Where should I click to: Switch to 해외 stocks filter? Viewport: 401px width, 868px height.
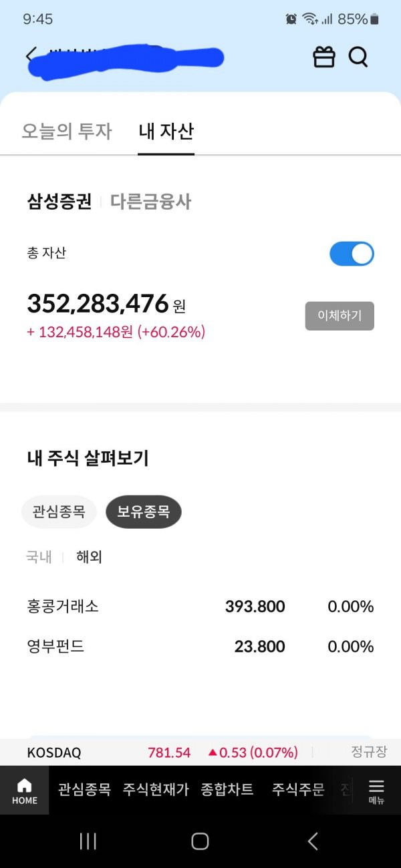coord(89,557)
